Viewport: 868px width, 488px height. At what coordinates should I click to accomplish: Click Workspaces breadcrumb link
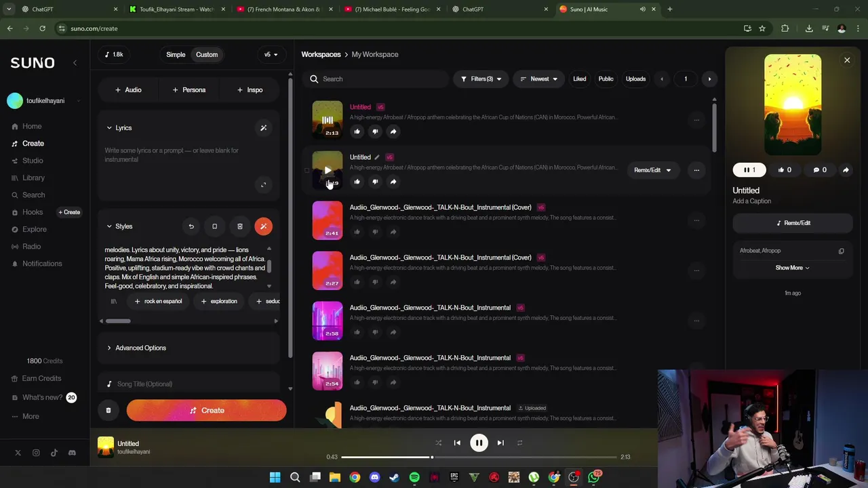321,54
